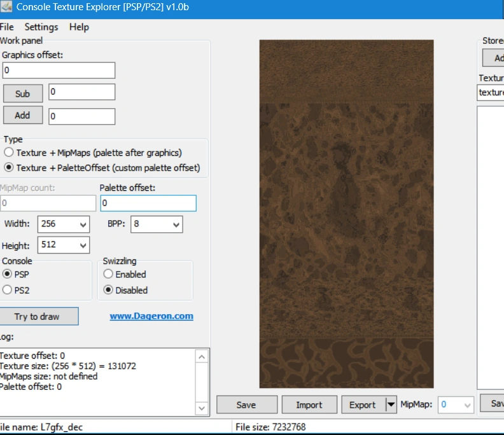Click the application icon in title bar
The height and width of the screenshot is (435, 504).
6,6
